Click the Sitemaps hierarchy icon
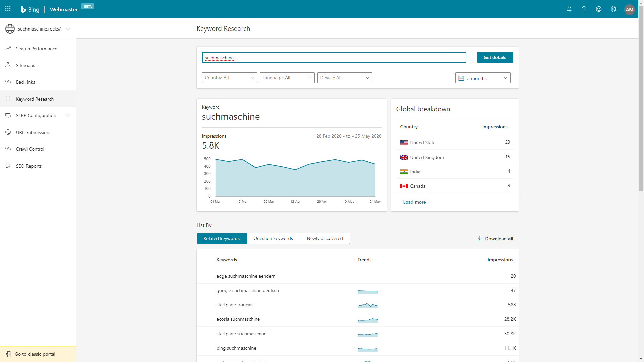Viewport: 644px width, 362px height. pyautogui.click(x=8, y=65)
